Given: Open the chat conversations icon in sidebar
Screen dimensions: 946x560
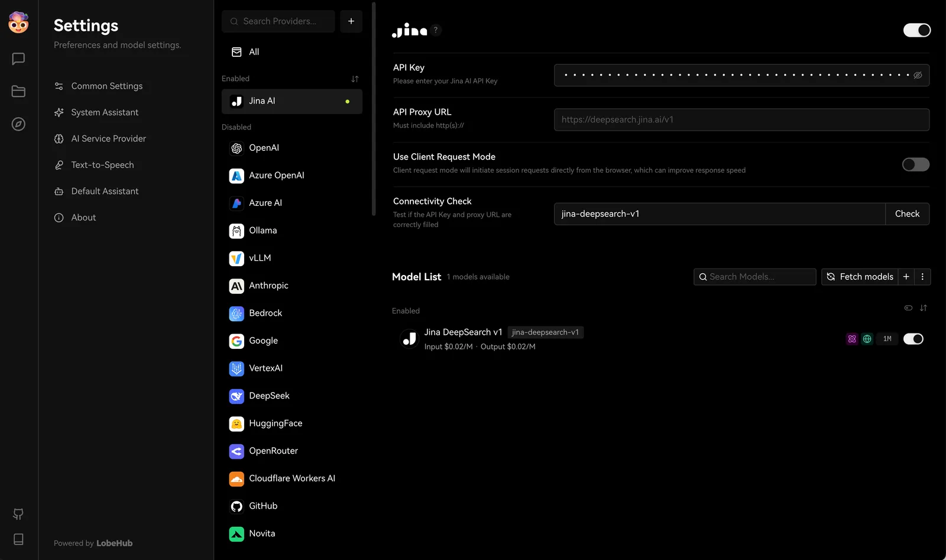Looking at the screenshot, I should (18, 59).
